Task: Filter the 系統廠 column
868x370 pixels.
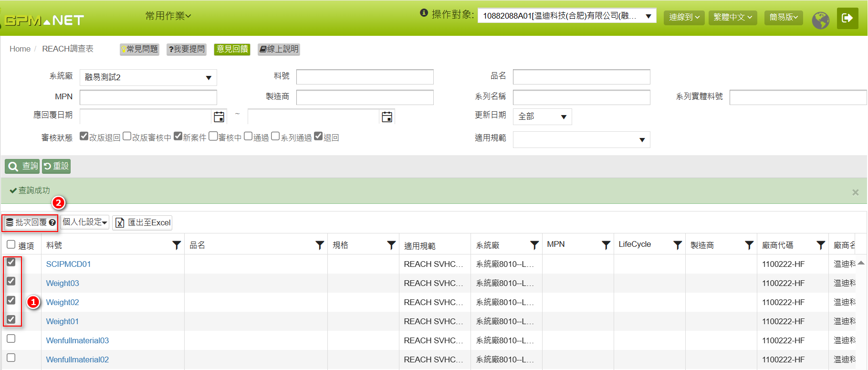Action: coord(534,245)
